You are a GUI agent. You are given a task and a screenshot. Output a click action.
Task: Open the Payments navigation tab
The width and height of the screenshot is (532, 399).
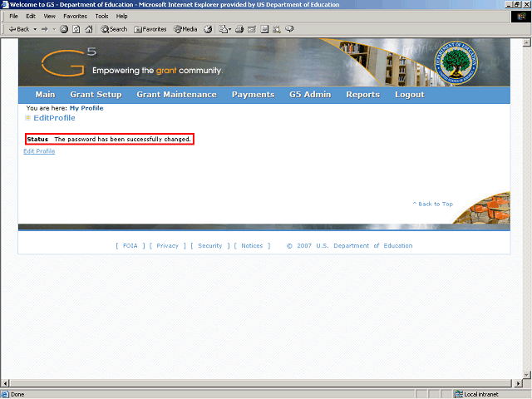tap(253, 95)
